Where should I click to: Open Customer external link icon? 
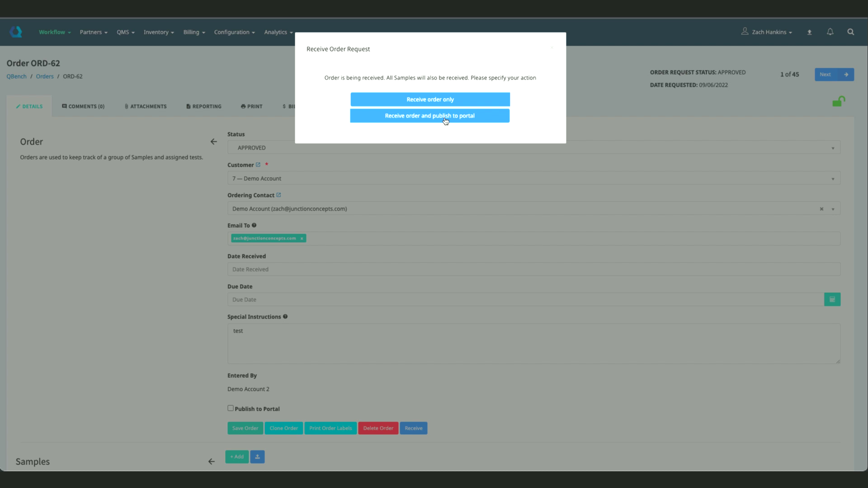[x=258, y=165]
